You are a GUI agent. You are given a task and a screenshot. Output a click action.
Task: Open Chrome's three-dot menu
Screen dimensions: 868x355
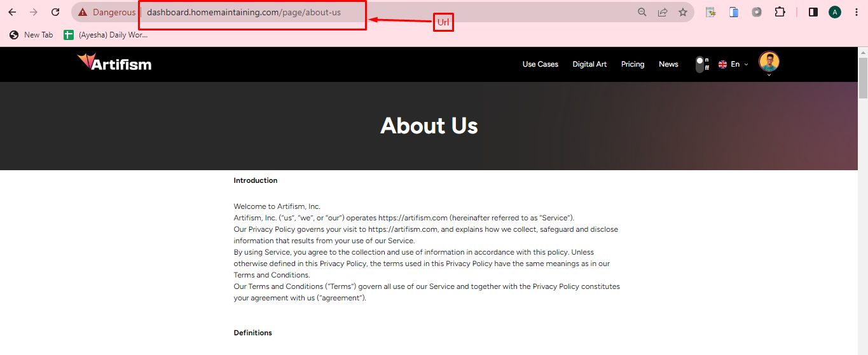point(857,12)
